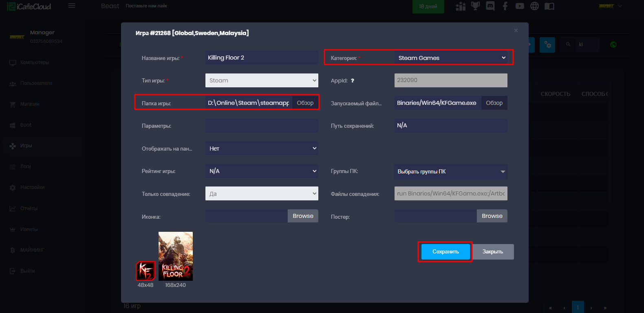Expand the Beast account menu chevron
This screenshot has width=644, height=313.
coord(620,6)
